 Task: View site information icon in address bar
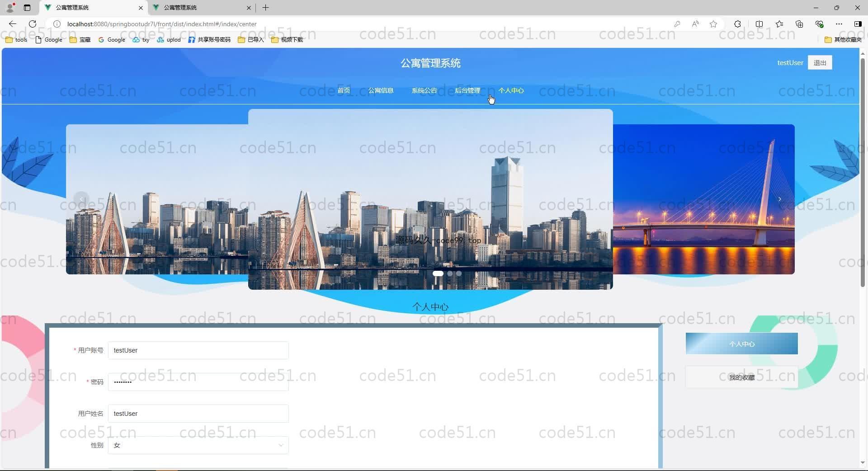click(57, 24)
